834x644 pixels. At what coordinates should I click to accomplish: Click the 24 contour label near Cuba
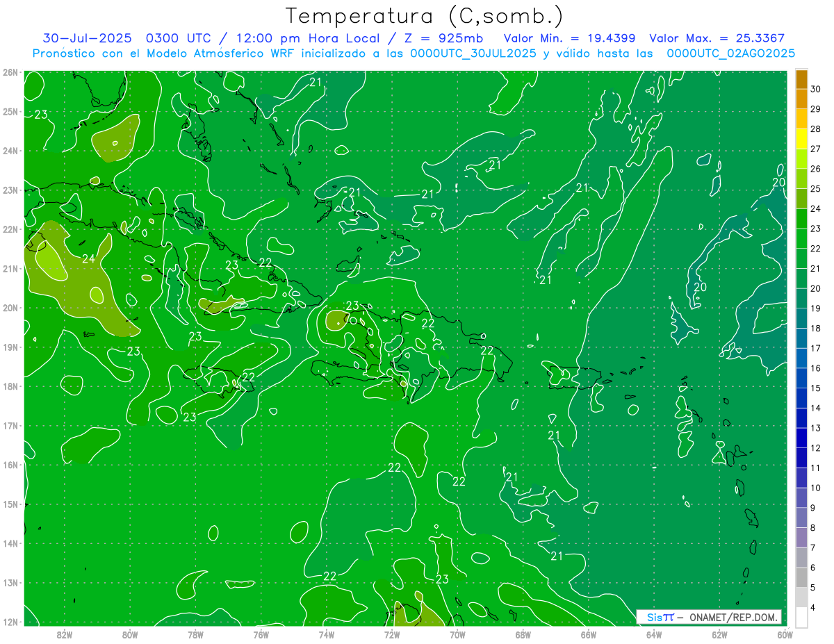[x=88, y=259]
